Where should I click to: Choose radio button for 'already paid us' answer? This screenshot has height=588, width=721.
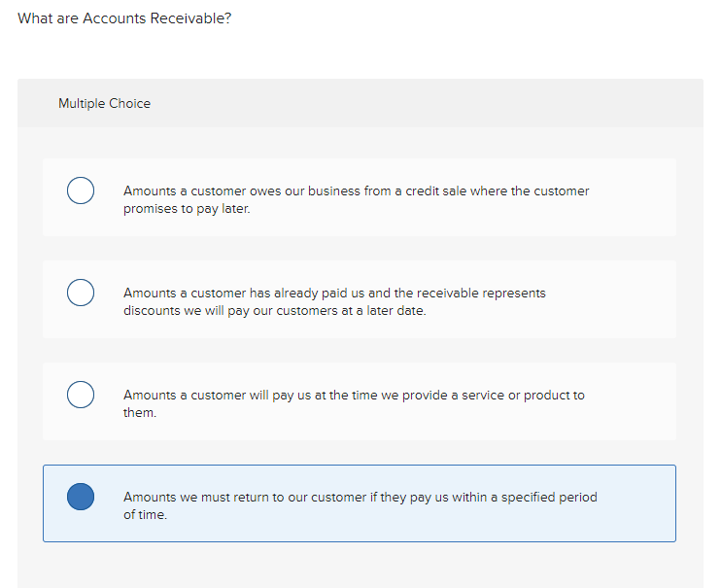tap(81, 293)
